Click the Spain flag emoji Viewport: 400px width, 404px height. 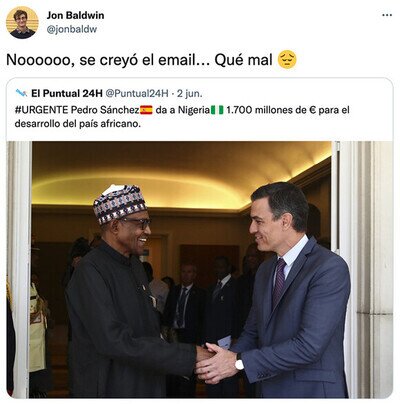(x=146, y=110)
